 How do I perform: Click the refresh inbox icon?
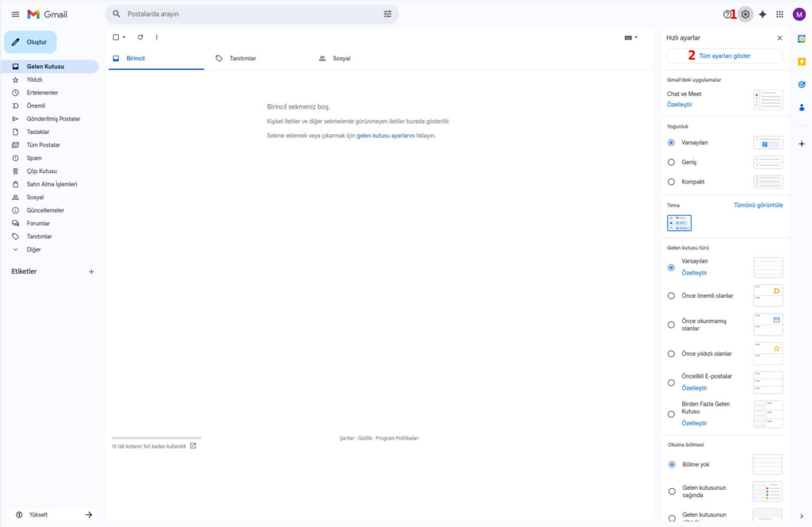[x=140, y=37]
